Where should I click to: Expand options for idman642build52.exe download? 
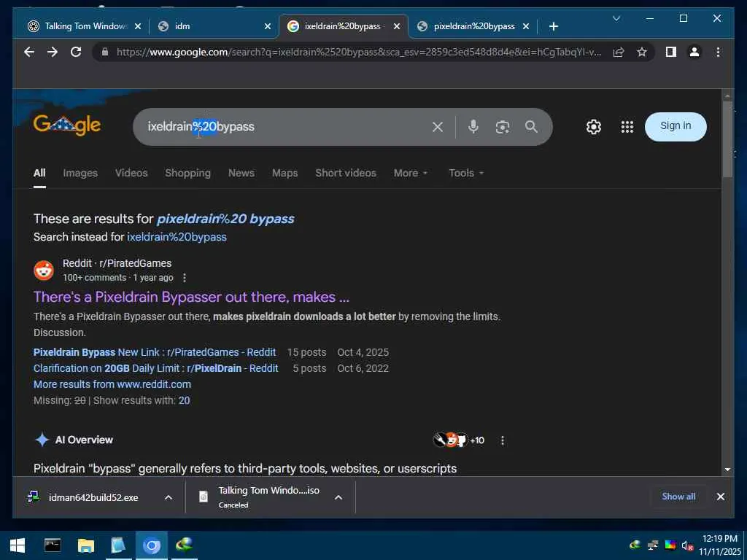click(x=169, y=497)
